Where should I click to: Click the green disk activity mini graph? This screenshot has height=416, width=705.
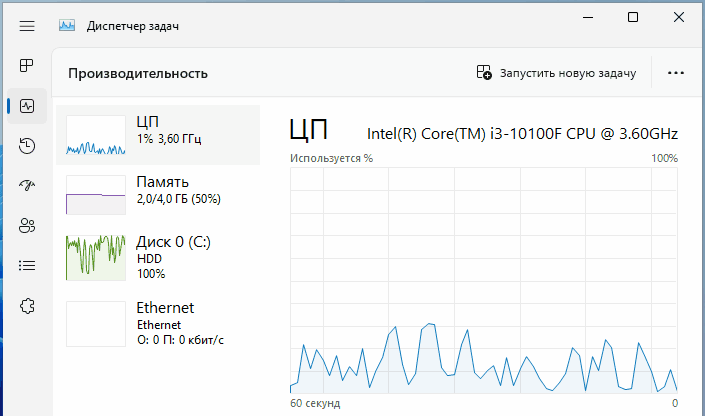click(96, 258)
